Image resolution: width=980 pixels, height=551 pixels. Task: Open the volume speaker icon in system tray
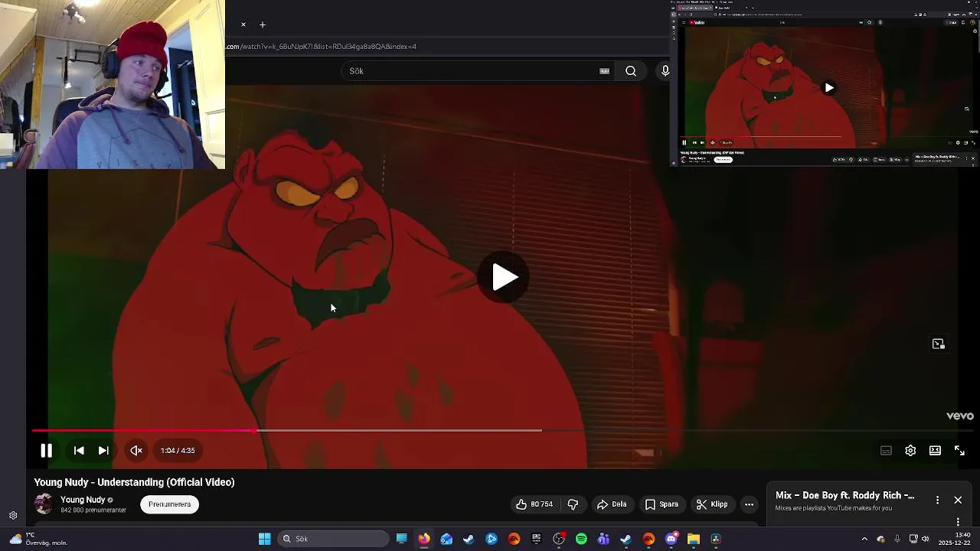[x=925, y=539]
